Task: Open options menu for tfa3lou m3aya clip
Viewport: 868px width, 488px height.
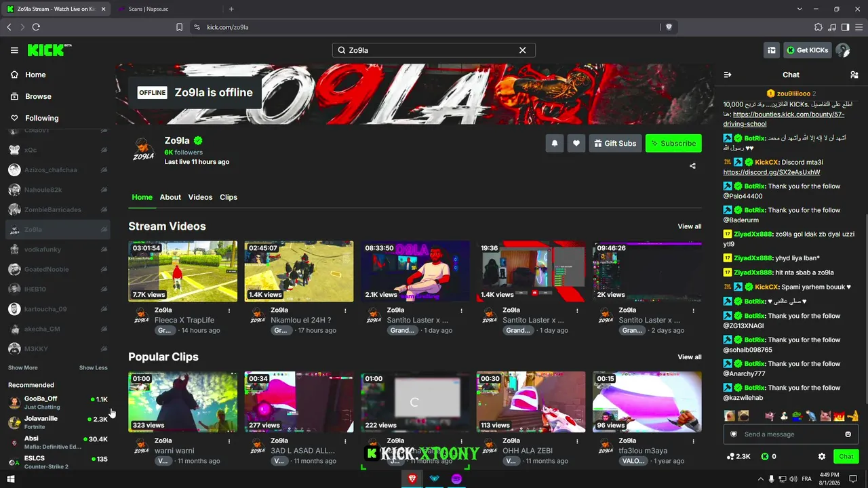Action: [693, 441]
